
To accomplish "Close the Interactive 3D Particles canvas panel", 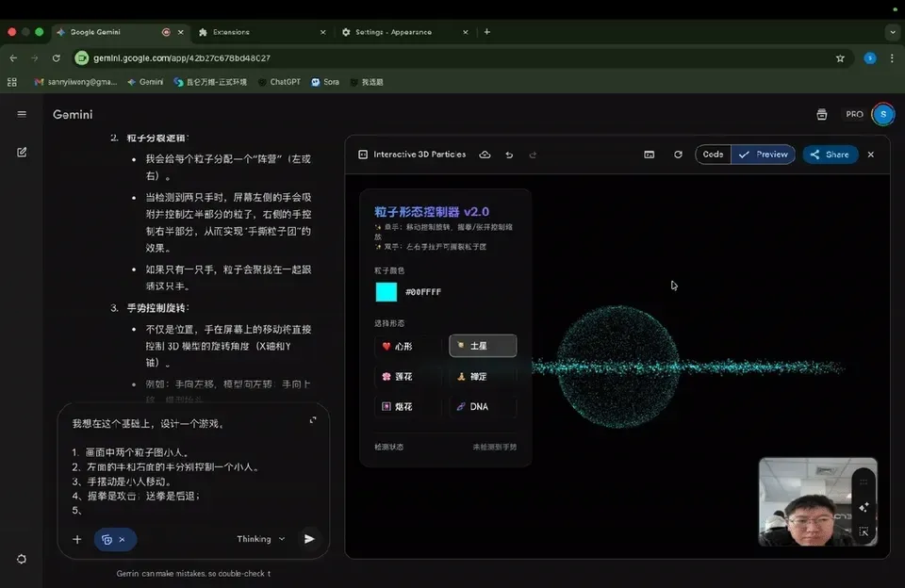I will tap(871, 155).
